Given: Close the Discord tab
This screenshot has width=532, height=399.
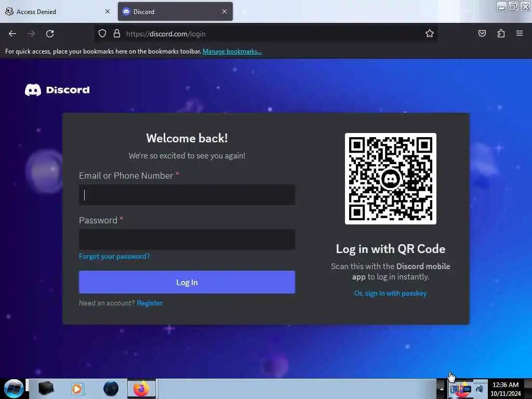Looking at the screenshot, I should click(x=224, y=11).
